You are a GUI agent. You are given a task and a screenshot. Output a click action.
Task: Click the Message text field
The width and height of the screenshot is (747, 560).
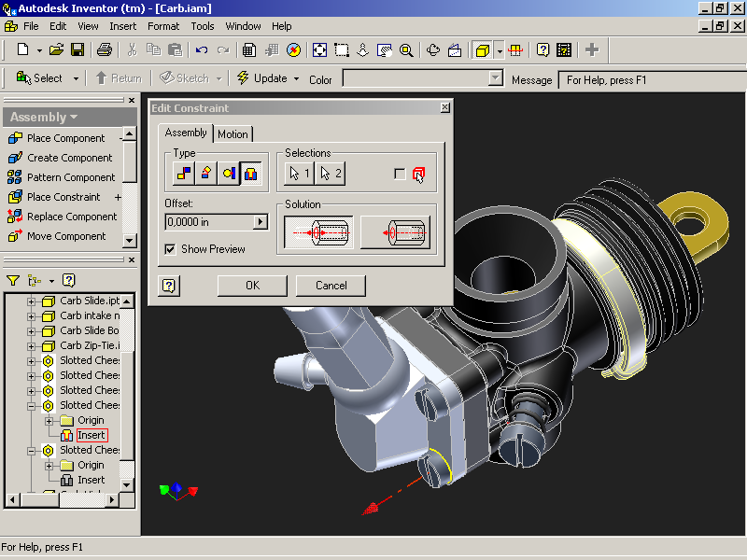(652, 80)
